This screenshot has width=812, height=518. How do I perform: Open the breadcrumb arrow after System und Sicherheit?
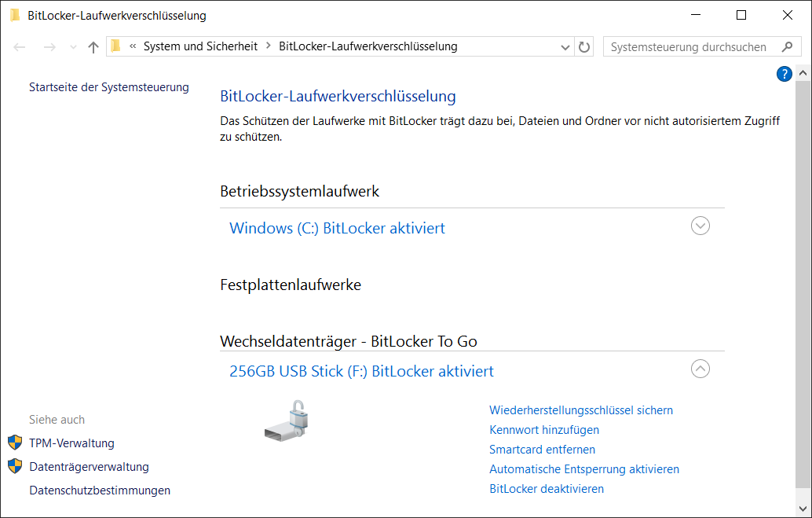268,46
